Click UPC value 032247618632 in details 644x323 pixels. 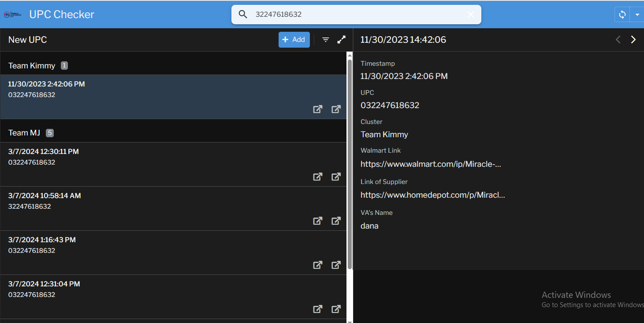pyautogui.click(x=390, y=105)
